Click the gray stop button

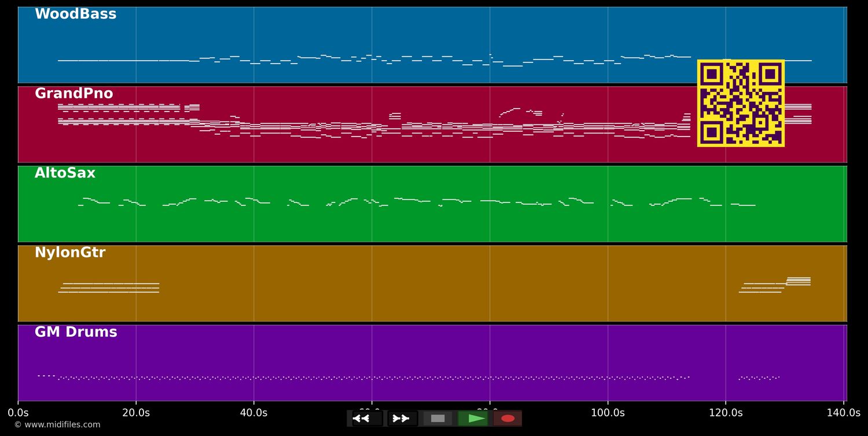[x=437, y=419]
